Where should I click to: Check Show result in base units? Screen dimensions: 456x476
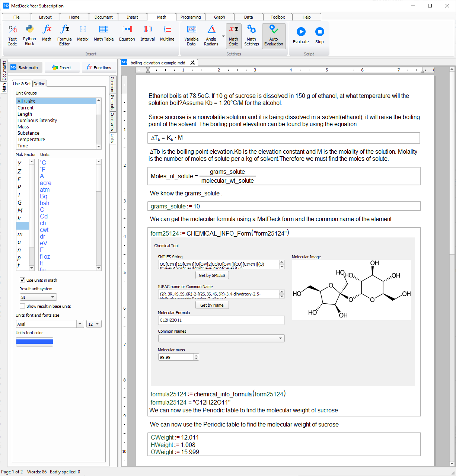click(22, 306)
